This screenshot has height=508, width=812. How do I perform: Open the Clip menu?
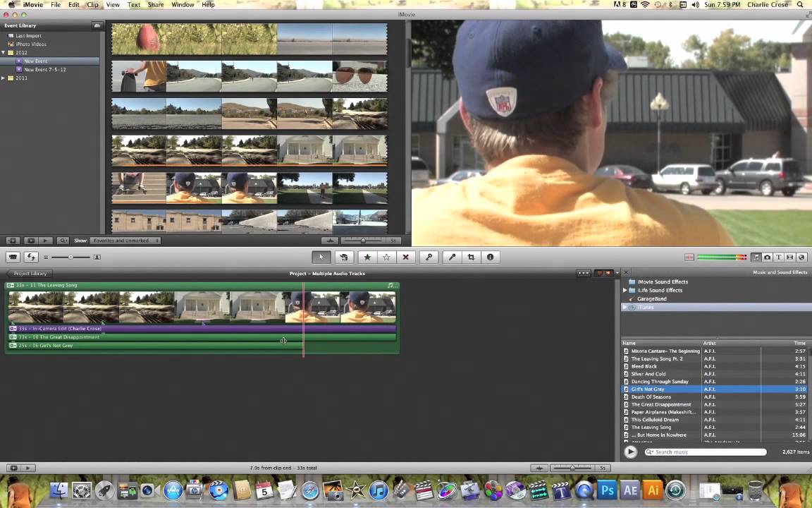pos(93,5)
